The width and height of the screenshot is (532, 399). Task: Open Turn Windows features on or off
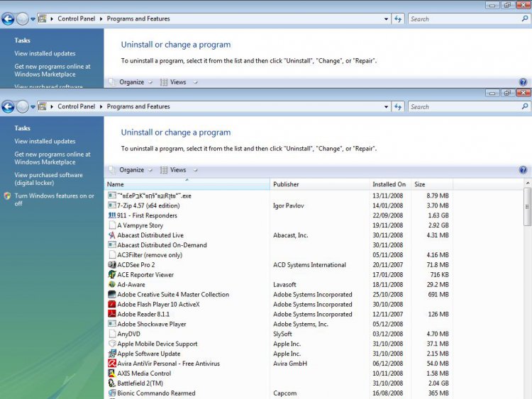coord(55,199)
